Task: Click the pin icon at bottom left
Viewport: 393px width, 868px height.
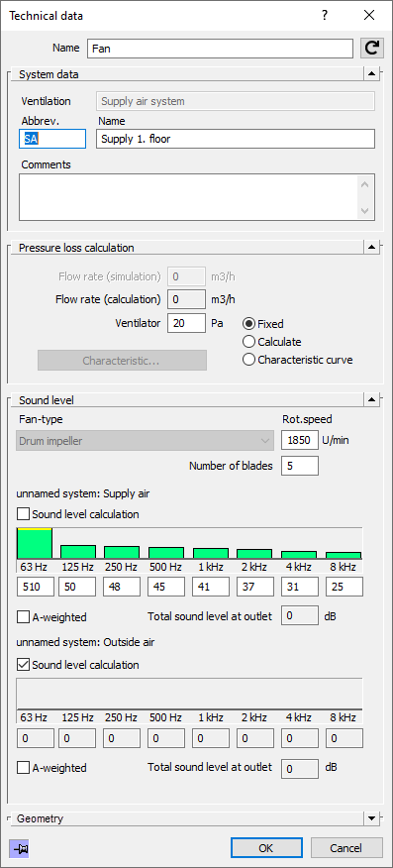Action: click(19, 847)
